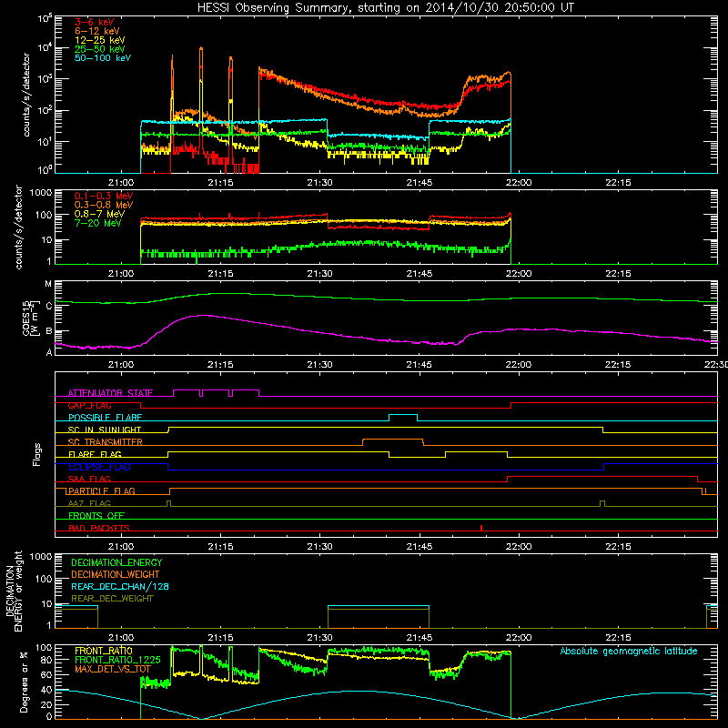Select the Absolute geomagnetic latitude label
Screen dimensions: 728x728
tap(629, 652)
